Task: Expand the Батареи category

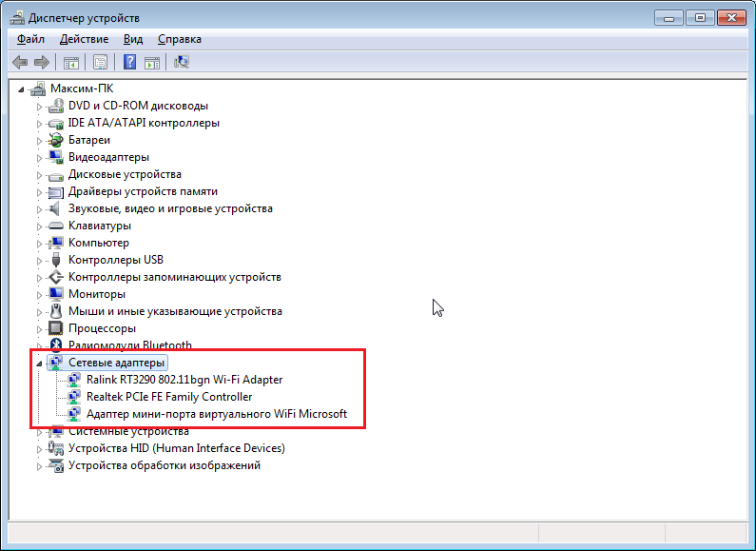Action: click(x=39, y=141)
